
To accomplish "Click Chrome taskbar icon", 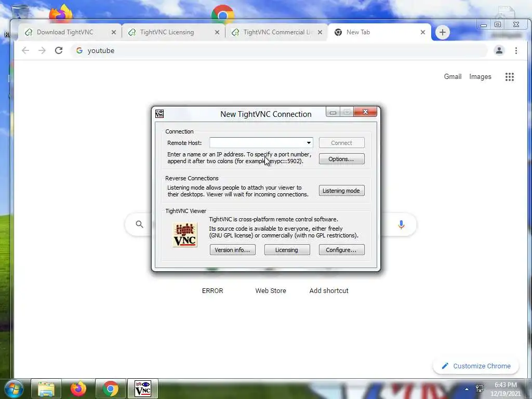I will pyautogui.click(x=110, y=389).
